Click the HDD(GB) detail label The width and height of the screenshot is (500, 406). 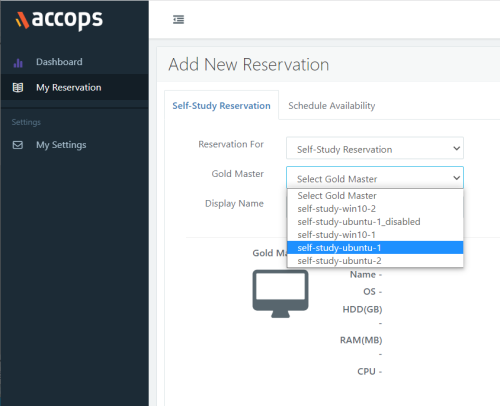(x=362, y=309)
